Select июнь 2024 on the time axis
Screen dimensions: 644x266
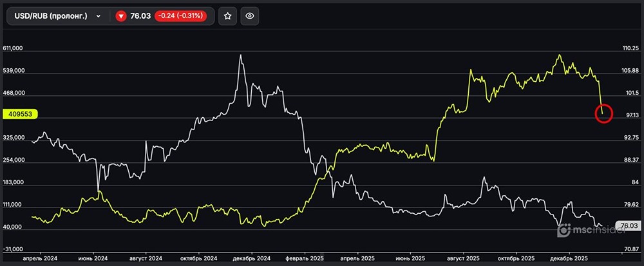(93, 259)
